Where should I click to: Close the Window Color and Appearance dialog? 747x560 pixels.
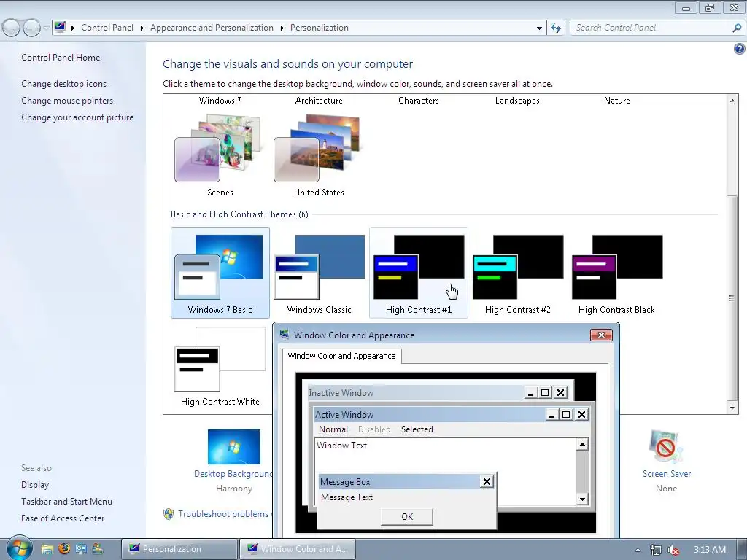tap(601, 335)
